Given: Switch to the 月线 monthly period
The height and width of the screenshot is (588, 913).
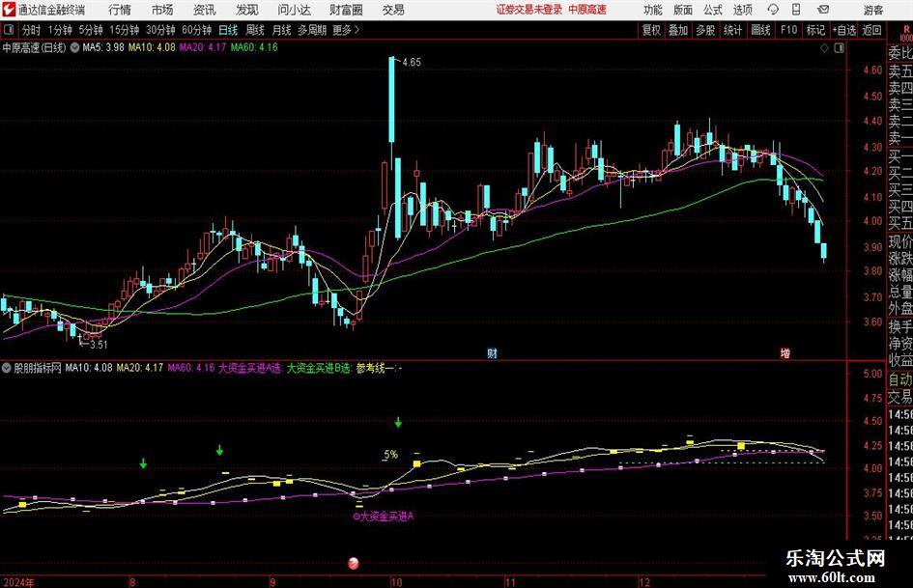Looking at the screenshot, I should [281, 30].
